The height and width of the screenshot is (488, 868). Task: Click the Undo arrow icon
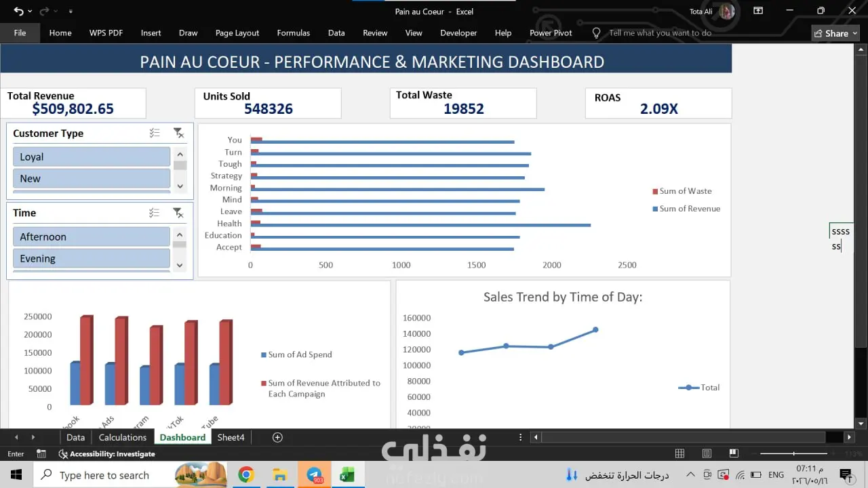point(18,11)
